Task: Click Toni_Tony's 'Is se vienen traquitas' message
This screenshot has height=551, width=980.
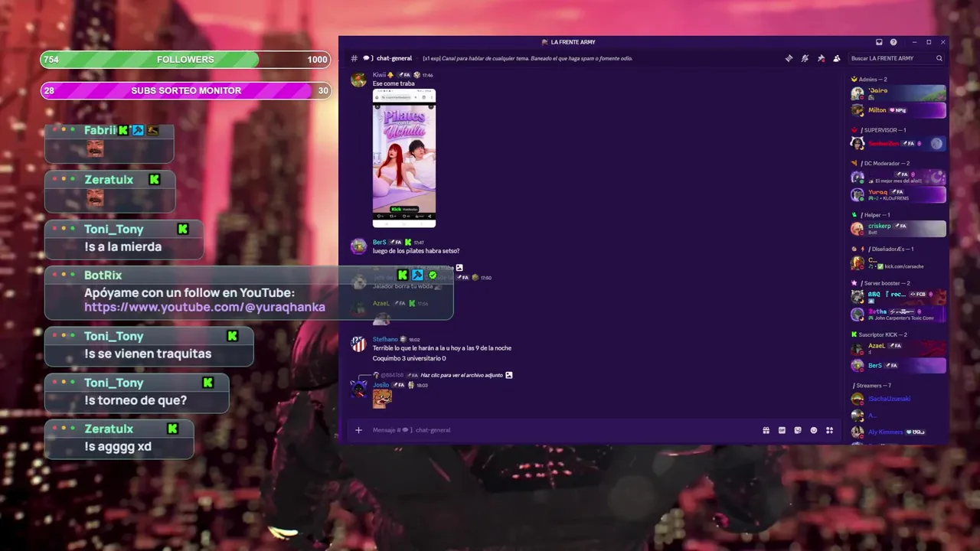Action: (x=148, y=354)
